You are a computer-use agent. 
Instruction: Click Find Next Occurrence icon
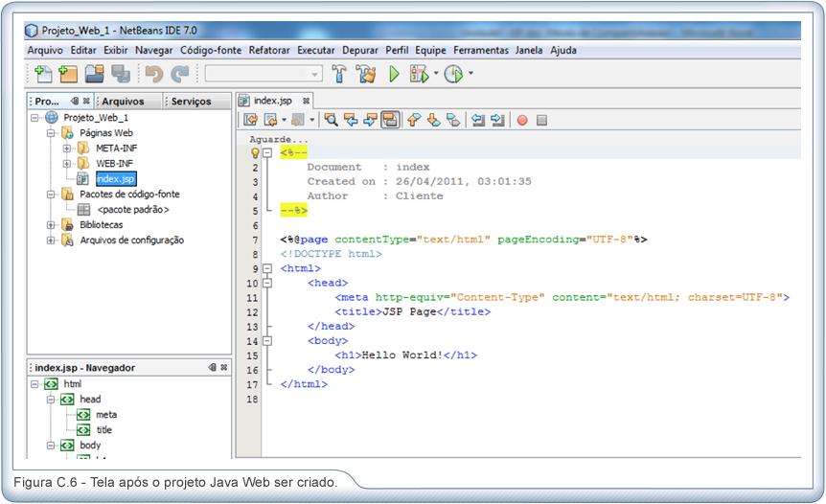click(x=370, y=120)
